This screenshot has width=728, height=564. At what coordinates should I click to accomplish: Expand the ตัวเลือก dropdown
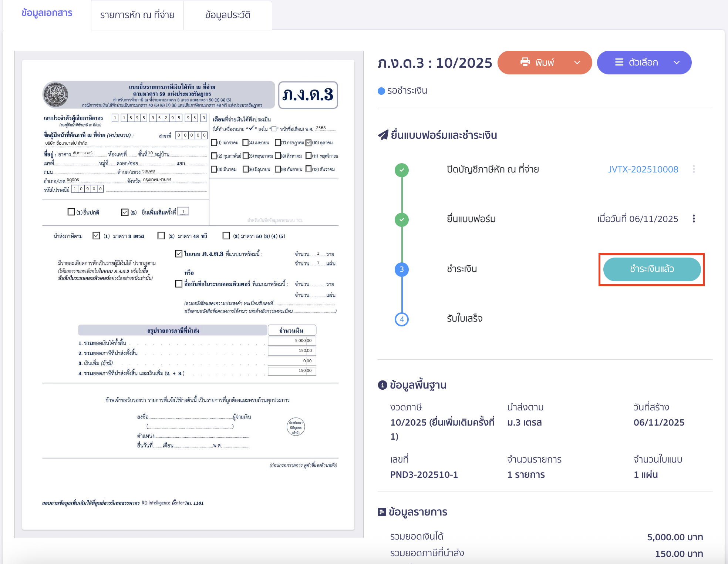677,63
